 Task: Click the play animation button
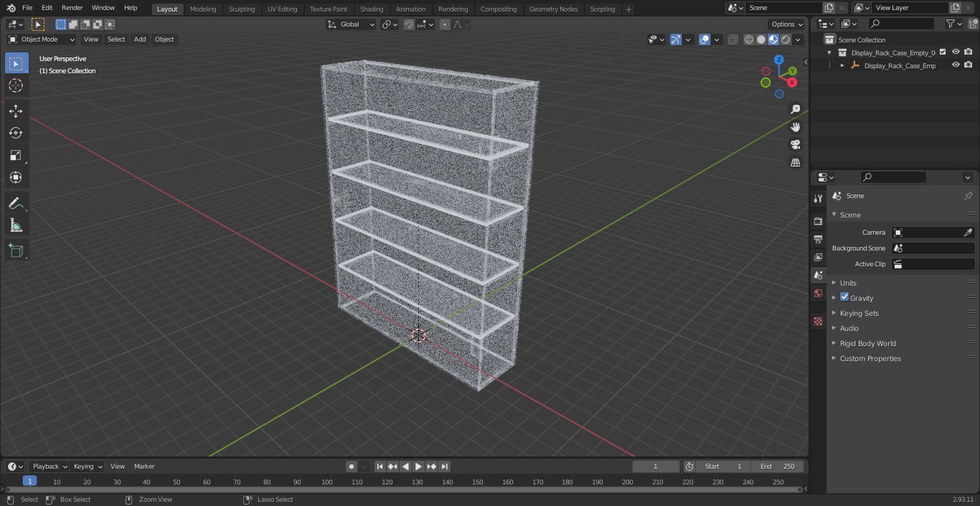coord(418,467)
